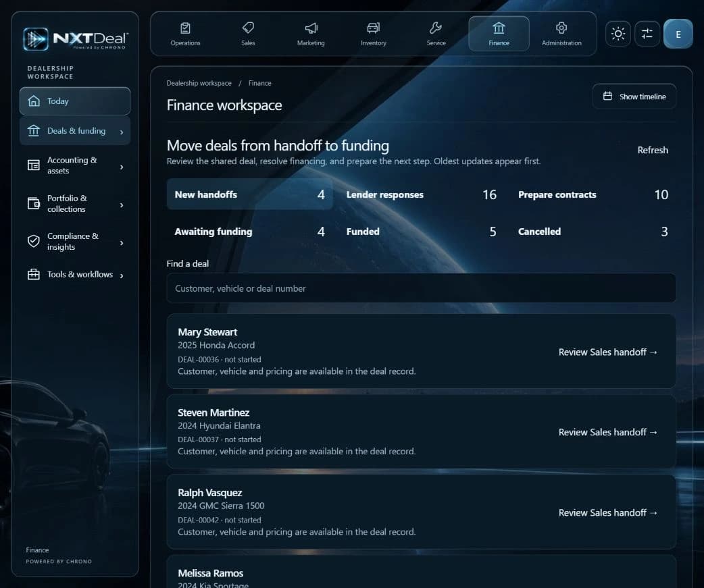Expand the Portfolio & collections chevron
The height and width of the screenshot is (588, 704).
pyautogui.click(x=122, y=205)
